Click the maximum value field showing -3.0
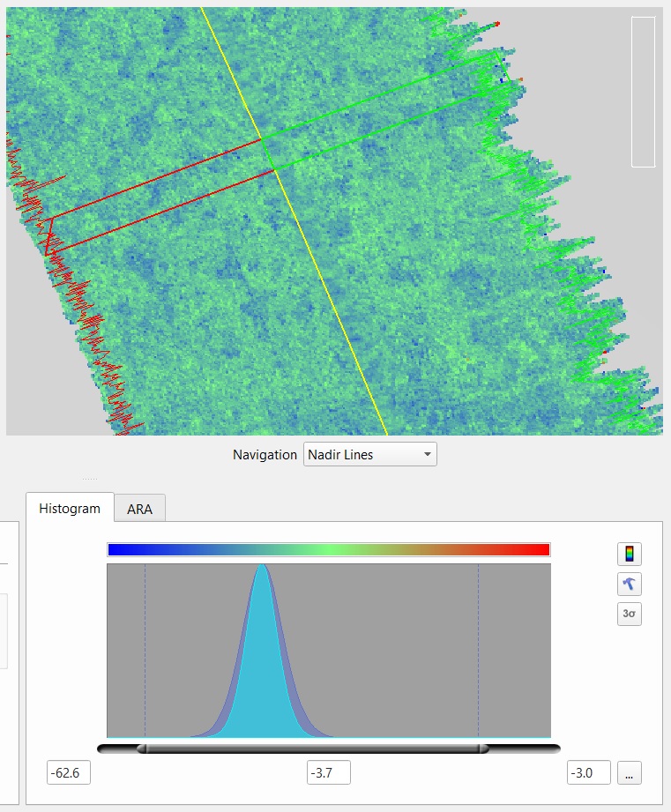 click(589, 772)
